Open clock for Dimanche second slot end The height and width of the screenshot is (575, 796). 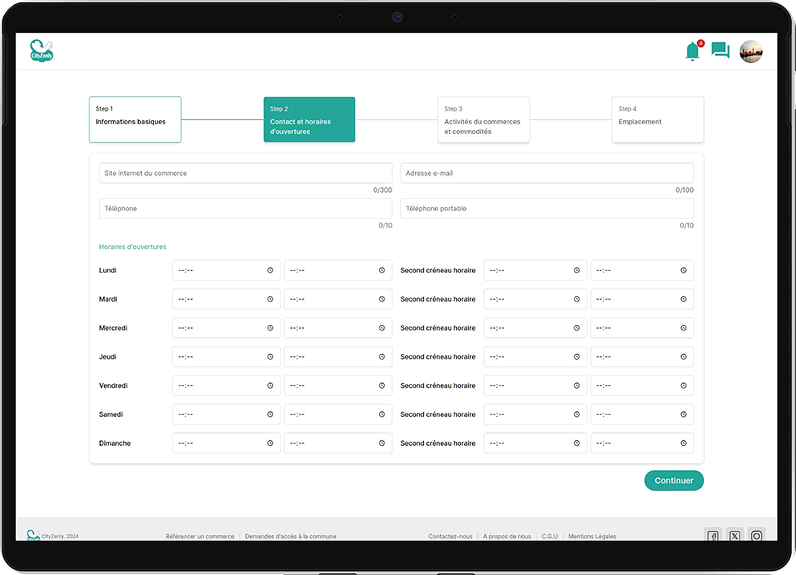[x=684, y=444]
